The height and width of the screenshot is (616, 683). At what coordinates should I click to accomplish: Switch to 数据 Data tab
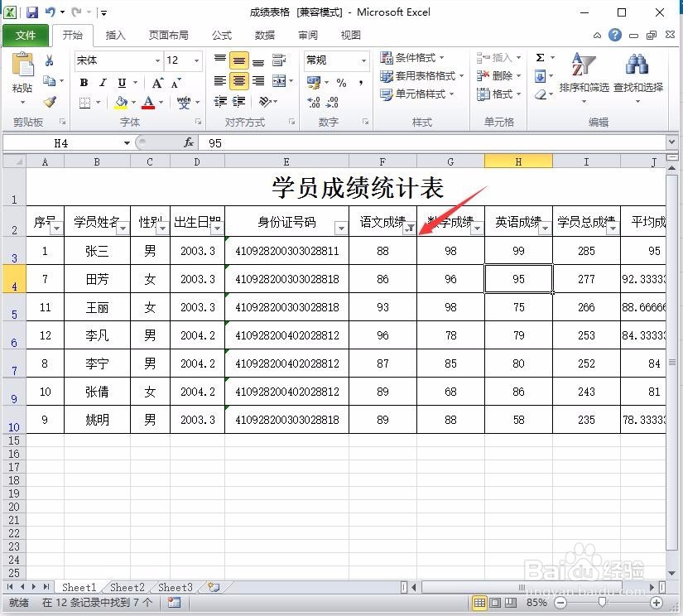pos(264,35)
